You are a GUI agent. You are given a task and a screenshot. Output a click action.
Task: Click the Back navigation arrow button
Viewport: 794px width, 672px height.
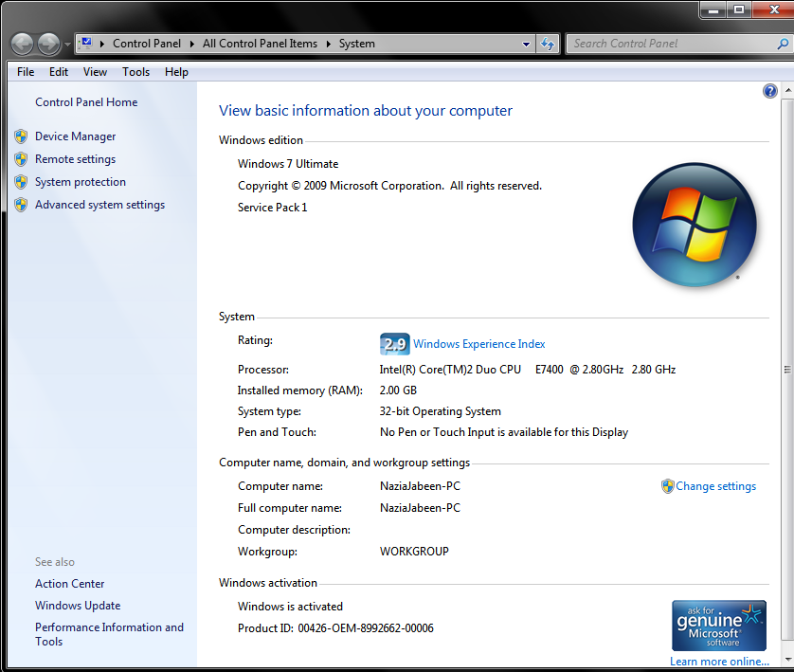22,44
